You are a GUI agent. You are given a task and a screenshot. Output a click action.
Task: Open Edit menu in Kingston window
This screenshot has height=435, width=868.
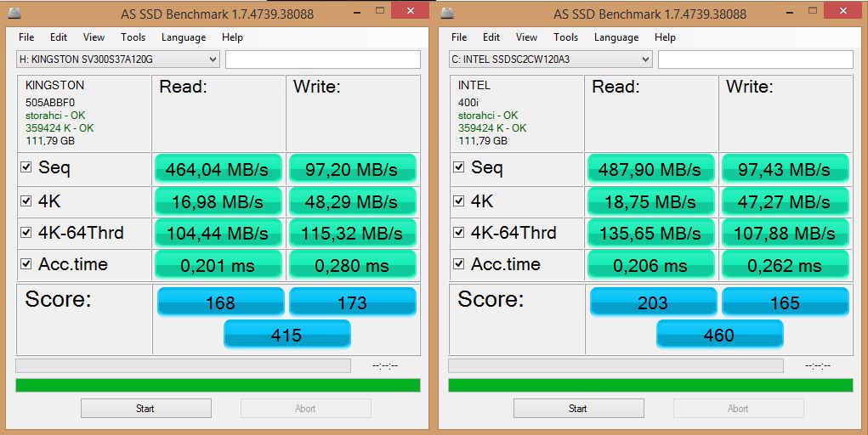tap(58, 37)
